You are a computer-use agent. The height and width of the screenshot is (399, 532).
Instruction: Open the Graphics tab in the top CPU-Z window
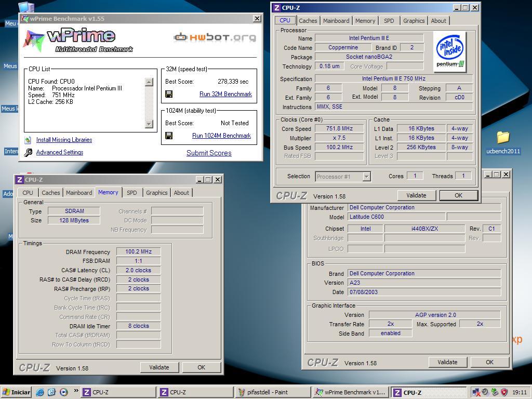coord(414,21)
